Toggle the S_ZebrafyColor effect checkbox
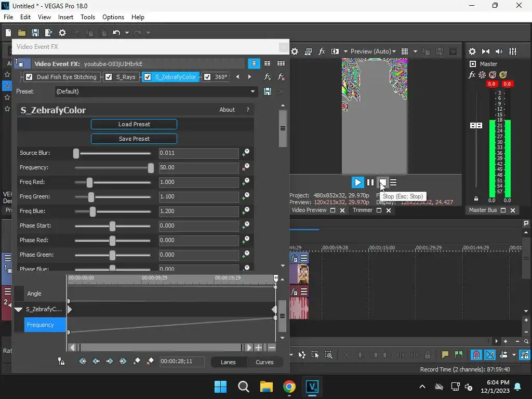The width and height of the screenshot is (532, 399). [x=148, y=77]
